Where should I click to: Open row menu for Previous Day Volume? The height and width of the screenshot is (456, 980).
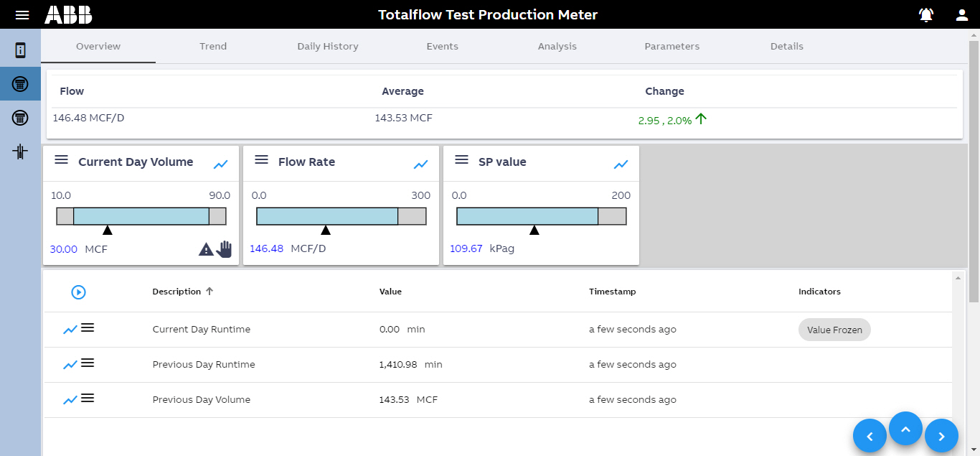pyautogui.click(x=88, y=398)
